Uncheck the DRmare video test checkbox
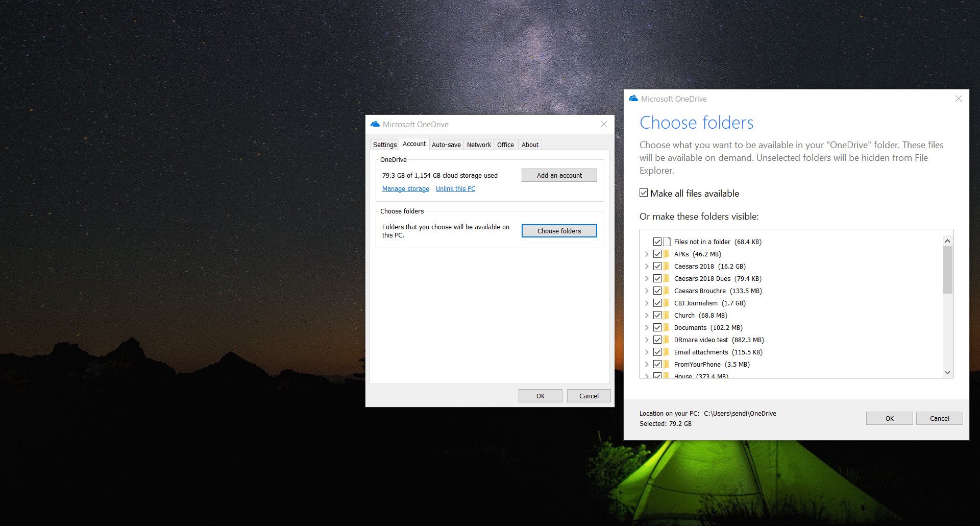The height and width of the screenshot is (526, 980). click(657, 340)
